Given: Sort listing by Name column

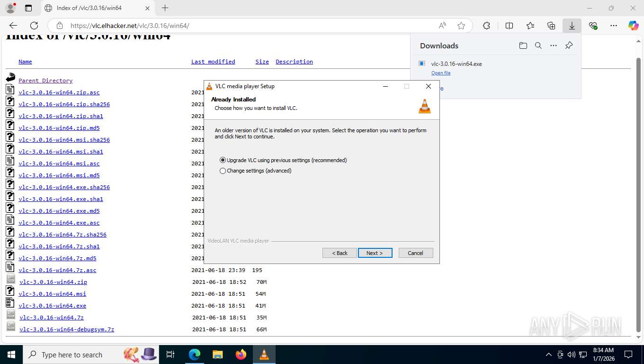Looking at the screenshot, I should [25, 62].
